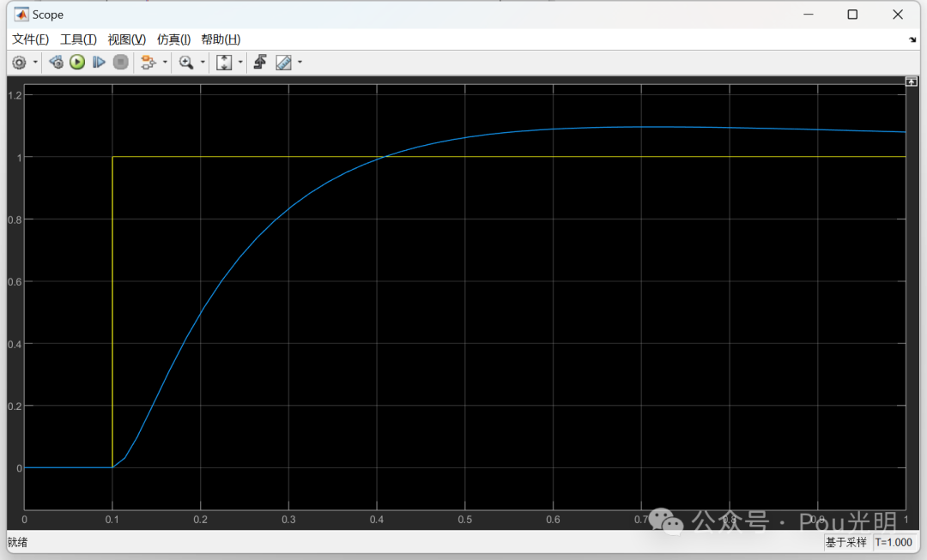Click the 0.5 x-axis tick label
927x560 pixels.
464,520
